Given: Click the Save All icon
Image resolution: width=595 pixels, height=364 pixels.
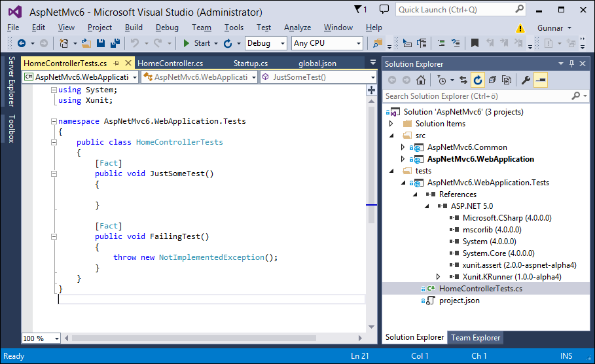Looking at the screenshot, I should tap(115, 43).
